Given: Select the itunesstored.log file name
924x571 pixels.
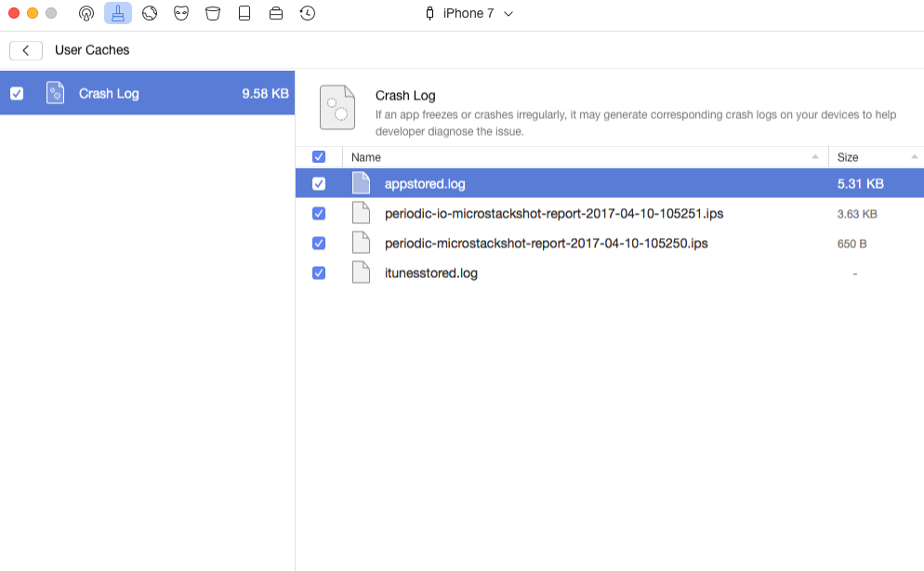Looking at the screenshot, I should [430, 272].
